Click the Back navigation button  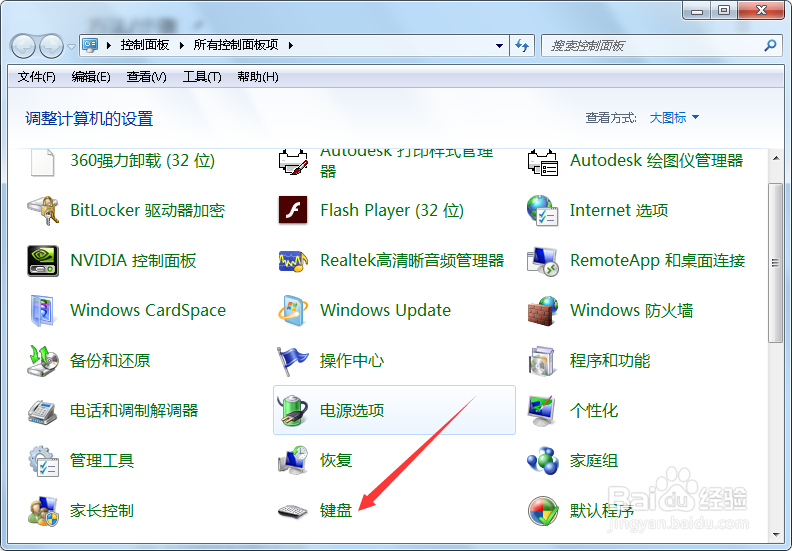[23, 46]
